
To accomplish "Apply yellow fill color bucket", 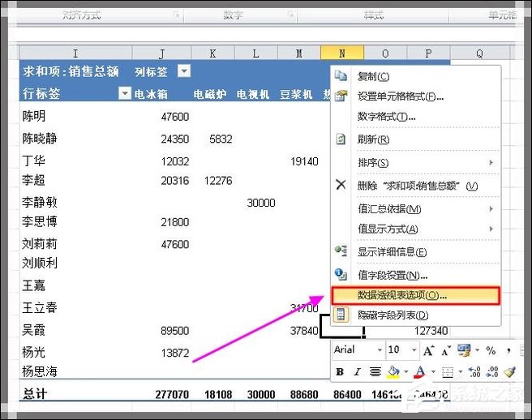I will [394, 372].
